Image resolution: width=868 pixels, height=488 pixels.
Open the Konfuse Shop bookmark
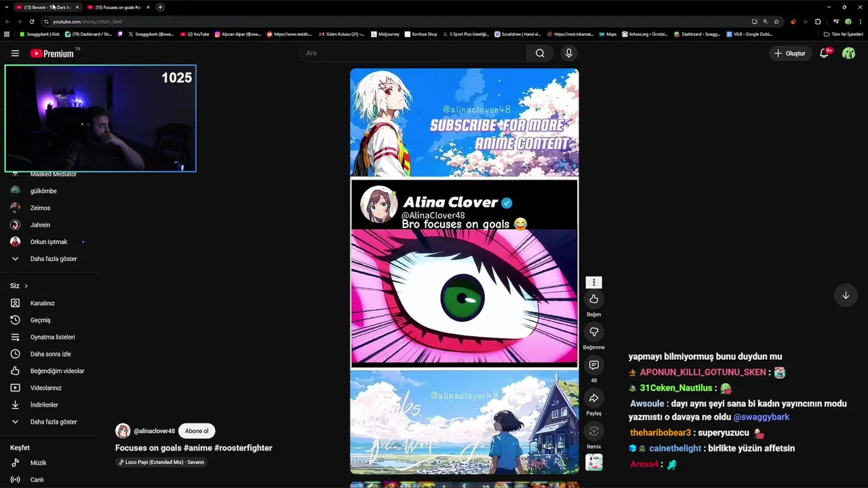point(421,34)
